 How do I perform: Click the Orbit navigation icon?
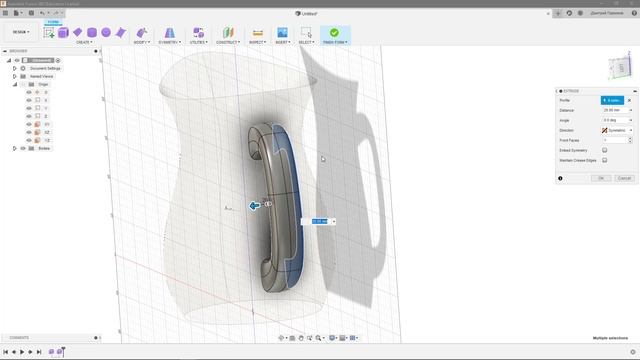pyautogui.click(x=281, y=338)
